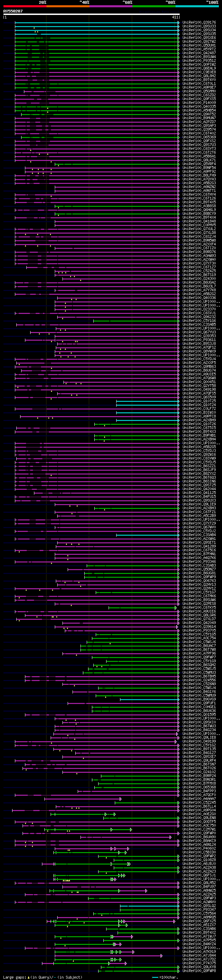
Task: Select the UniRef100_O65369 entry
Action: [199, 137]
